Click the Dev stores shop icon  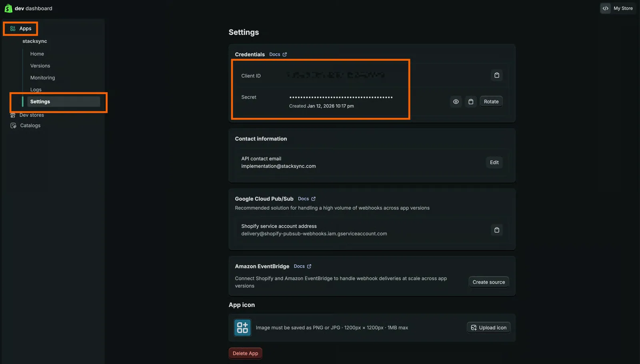[x=13, y=115]
